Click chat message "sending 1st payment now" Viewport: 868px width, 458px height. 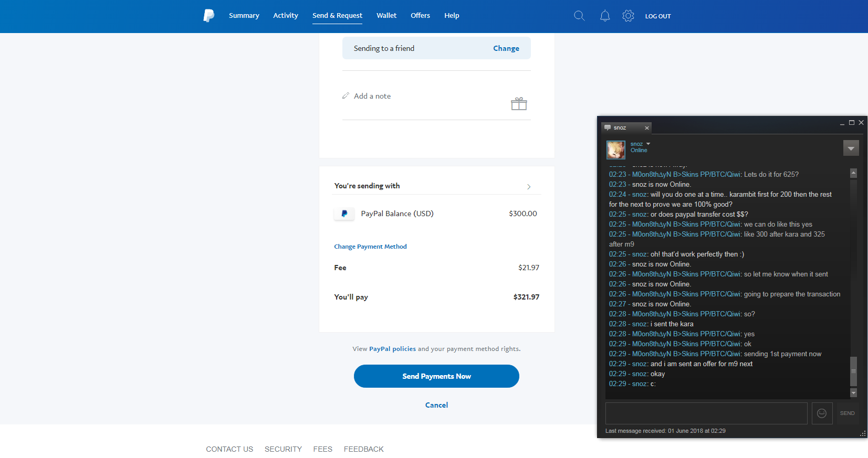coord(782,354)
